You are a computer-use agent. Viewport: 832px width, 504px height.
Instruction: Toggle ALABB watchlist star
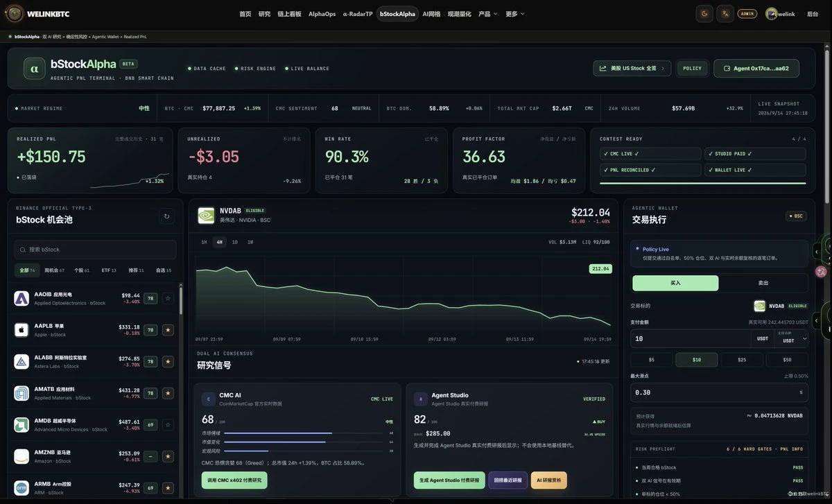[x=167, y=361]
